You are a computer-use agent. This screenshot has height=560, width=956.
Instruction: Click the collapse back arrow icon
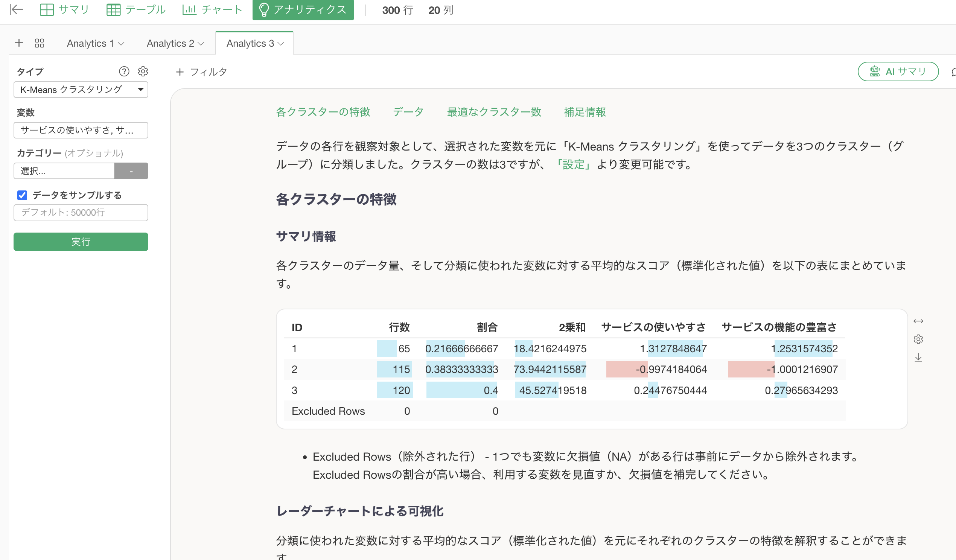16,9
